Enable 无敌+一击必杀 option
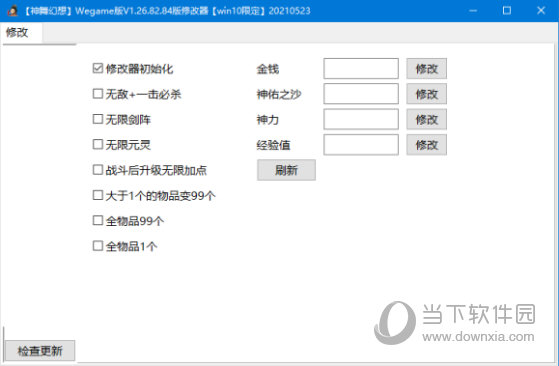The image size is (559, 366). click(x=98, y=94)
